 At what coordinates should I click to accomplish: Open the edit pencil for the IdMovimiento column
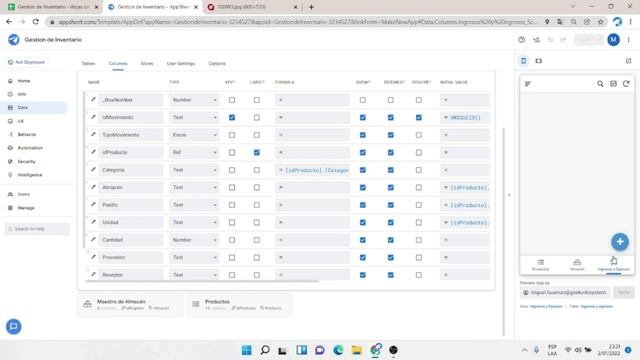click(93, 117)
